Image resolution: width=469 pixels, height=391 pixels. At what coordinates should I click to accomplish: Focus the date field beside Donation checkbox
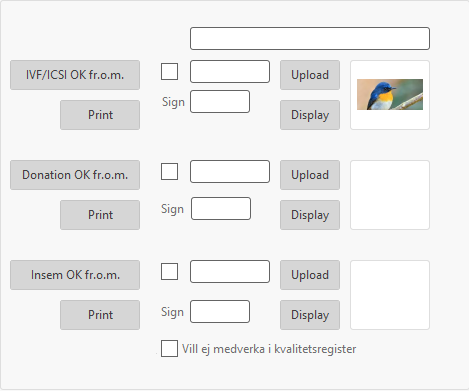click(x=230, y=172)
